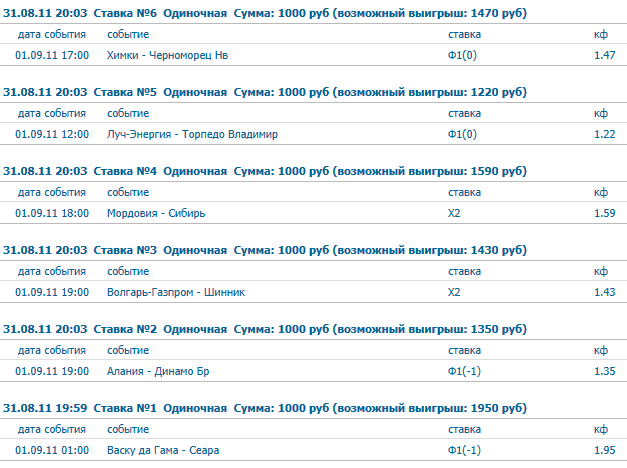Select the 1.59 coefficient value

point(604,213)
